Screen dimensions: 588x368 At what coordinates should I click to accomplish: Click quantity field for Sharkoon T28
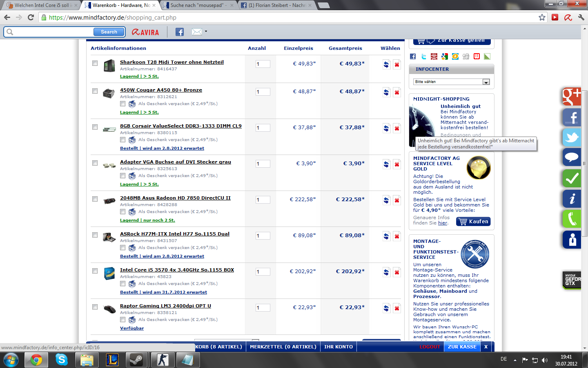coord(263,64)
